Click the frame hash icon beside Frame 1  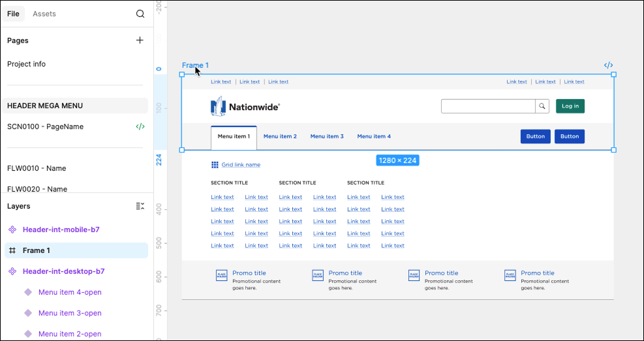13,250
